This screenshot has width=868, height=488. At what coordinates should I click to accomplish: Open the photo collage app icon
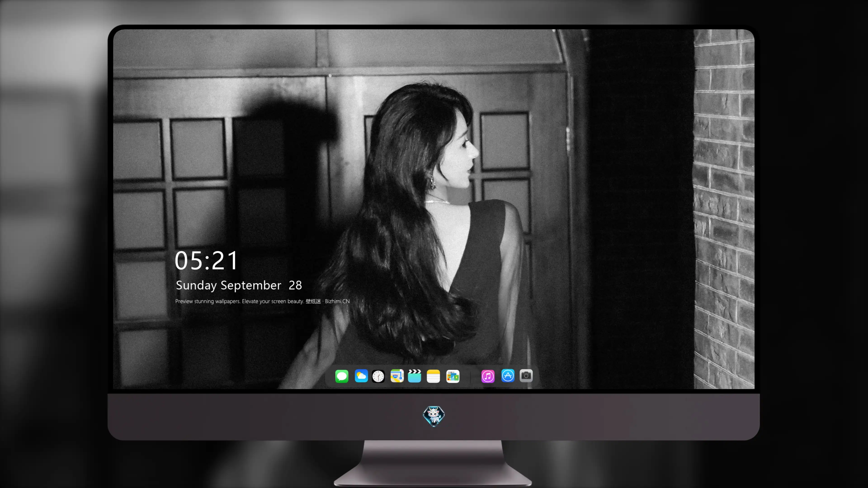point(453,376)
